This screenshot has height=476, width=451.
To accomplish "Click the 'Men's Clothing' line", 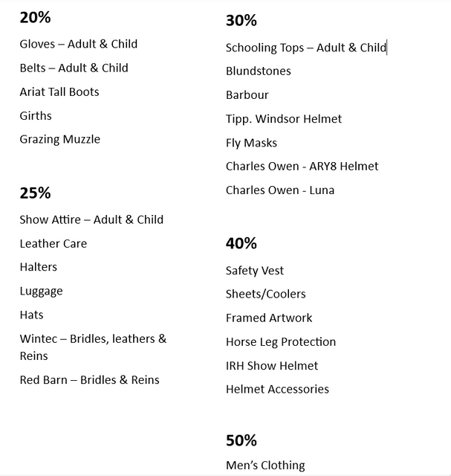I will 265,466.
